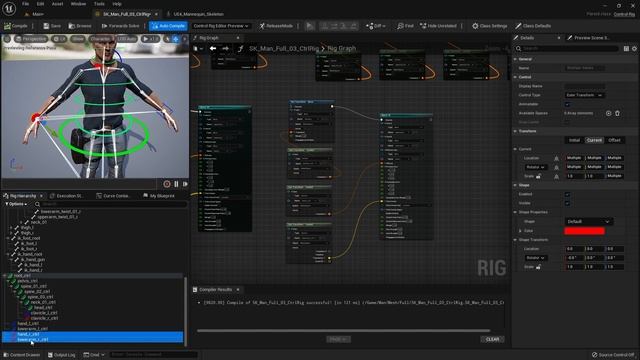640x360 pixels.
Task: Open the viewport Show menu
Action: [x=78, y=39]
